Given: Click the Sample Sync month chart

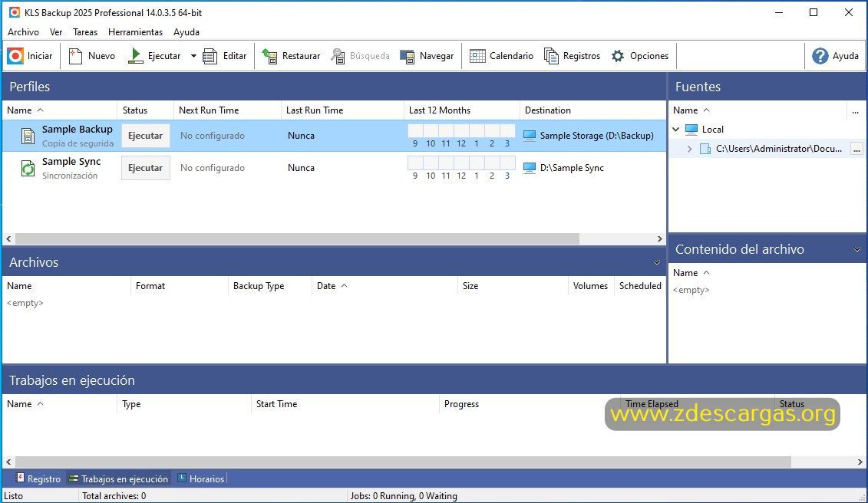Looking at the screenshot, I should 461,168.
